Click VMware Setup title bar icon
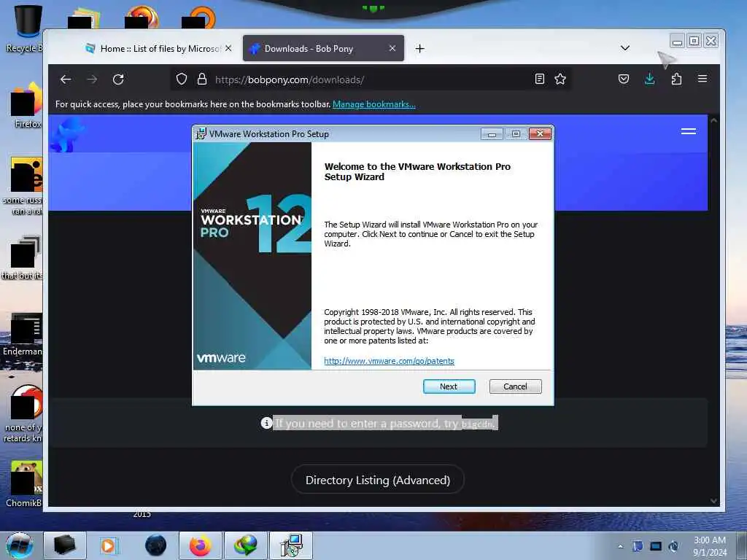The height and width of the screenshot is (560, 747). 201,134
